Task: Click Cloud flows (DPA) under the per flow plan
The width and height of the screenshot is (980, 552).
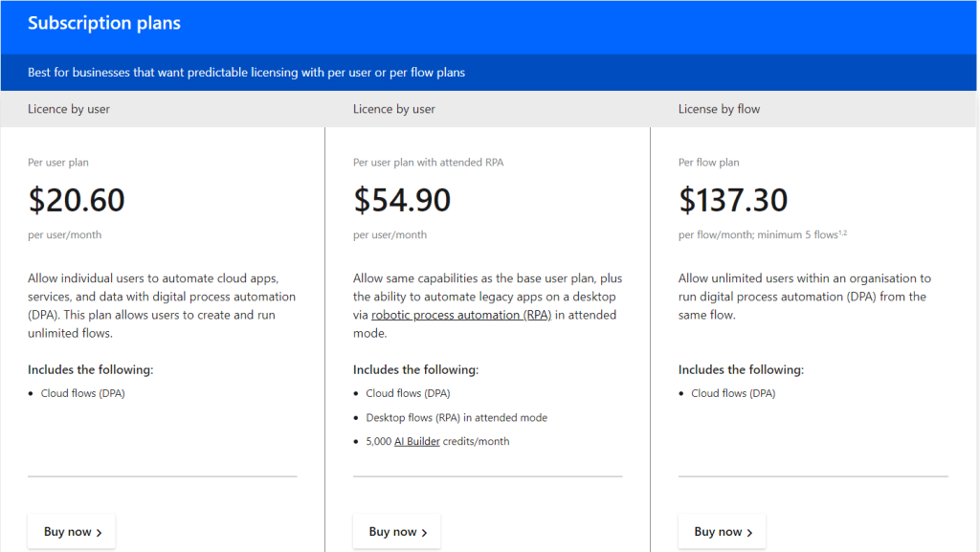Action: tap(733, 393)
